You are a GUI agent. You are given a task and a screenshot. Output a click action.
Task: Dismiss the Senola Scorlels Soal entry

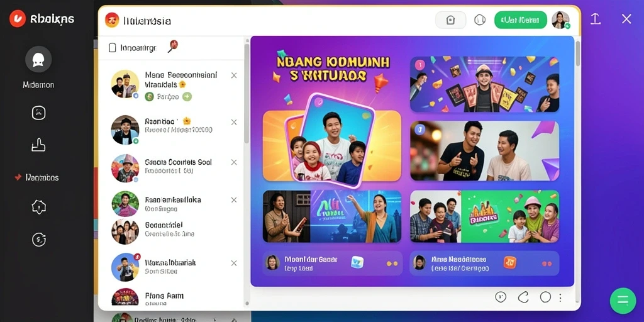coord(234,162)
